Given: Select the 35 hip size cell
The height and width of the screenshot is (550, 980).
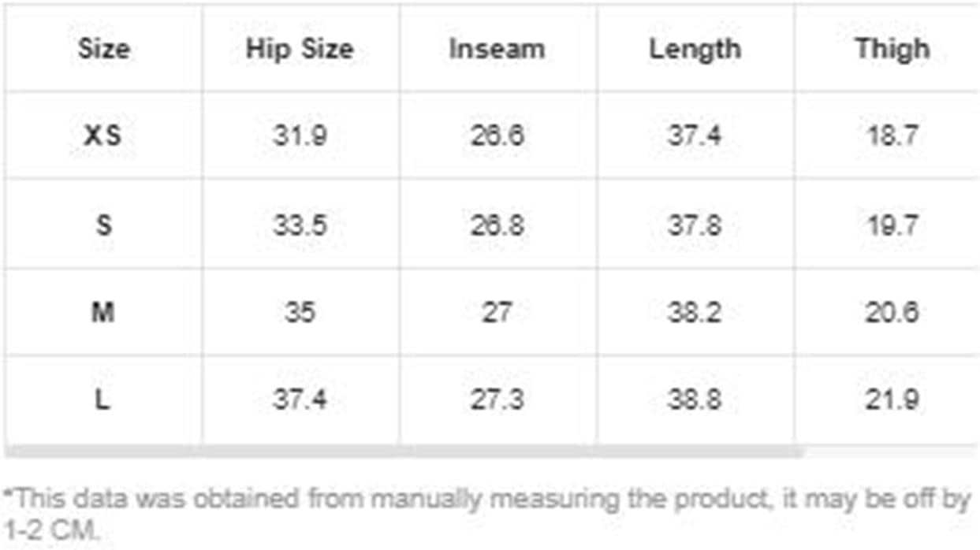Looking at the screenshot, I should (300, 313).
